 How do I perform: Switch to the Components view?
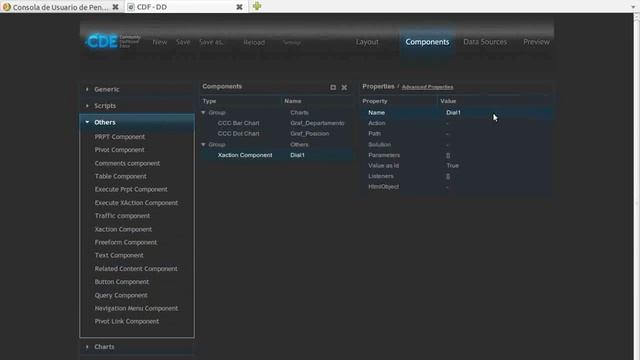tap(427, 42)
